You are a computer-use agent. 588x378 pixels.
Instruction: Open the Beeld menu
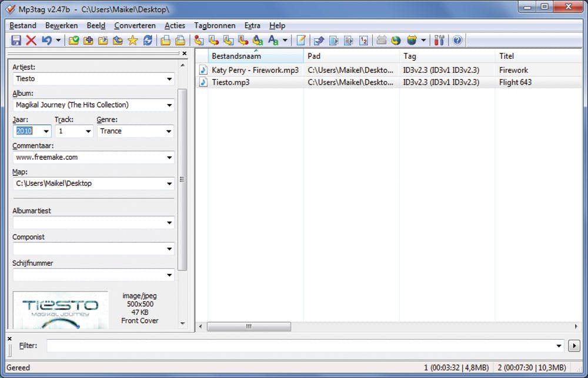coord(96,25)
